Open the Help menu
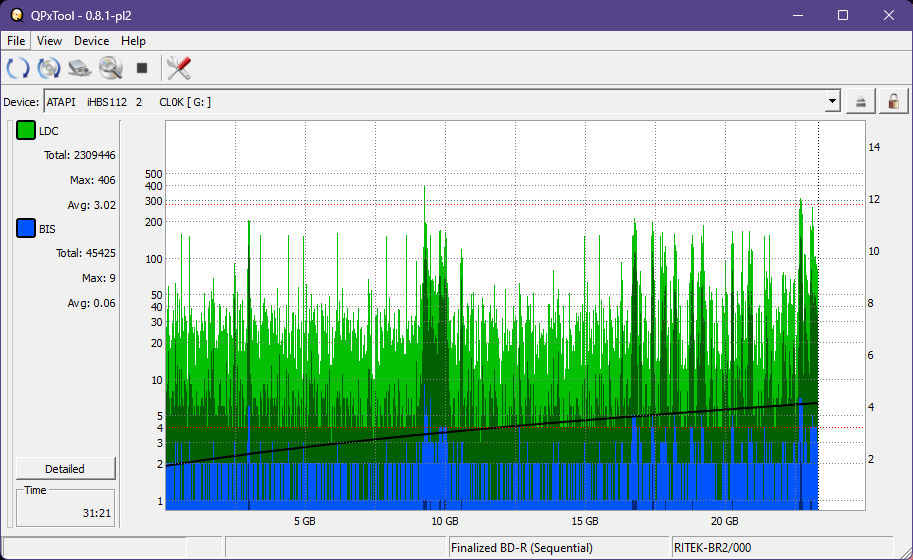The height and width of the screenshot is (560, 913). click(x=133, y=41)
